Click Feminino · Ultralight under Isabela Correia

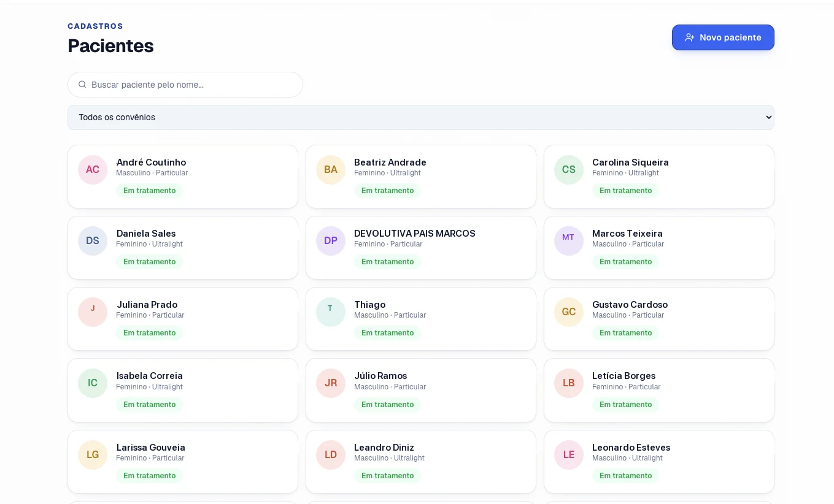pyautogui.click(x=150, y=387)
